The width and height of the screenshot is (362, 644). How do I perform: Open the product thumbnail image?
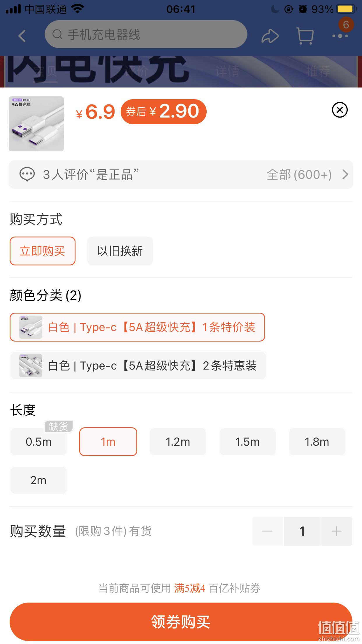tap(36, 124)
